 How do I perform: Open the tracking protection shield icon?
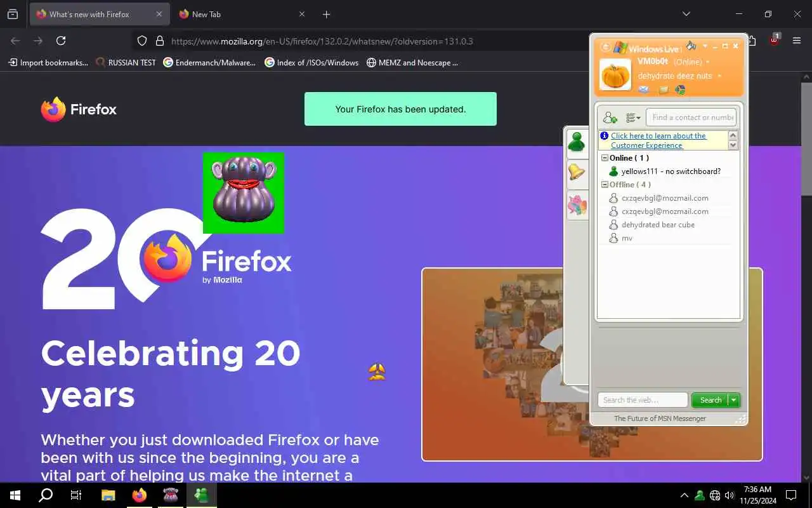[x=142, y=41]
